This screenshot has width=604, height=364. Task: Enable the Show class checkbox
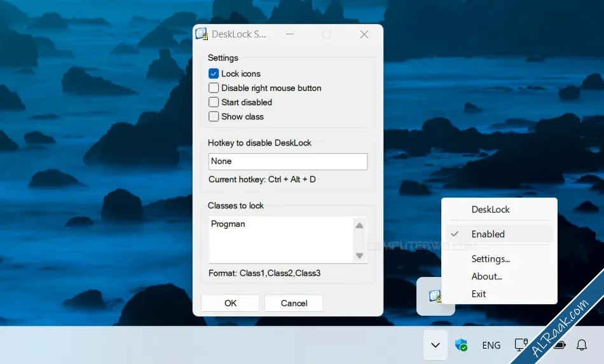click(214, 116)
